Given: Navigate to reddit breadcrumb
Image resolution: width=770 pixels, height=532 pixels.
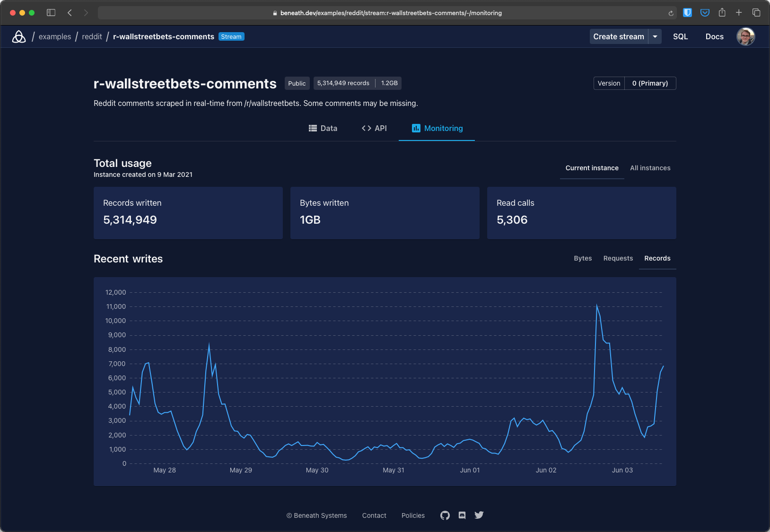Looking at the screenshot, I should coord(92,36).
